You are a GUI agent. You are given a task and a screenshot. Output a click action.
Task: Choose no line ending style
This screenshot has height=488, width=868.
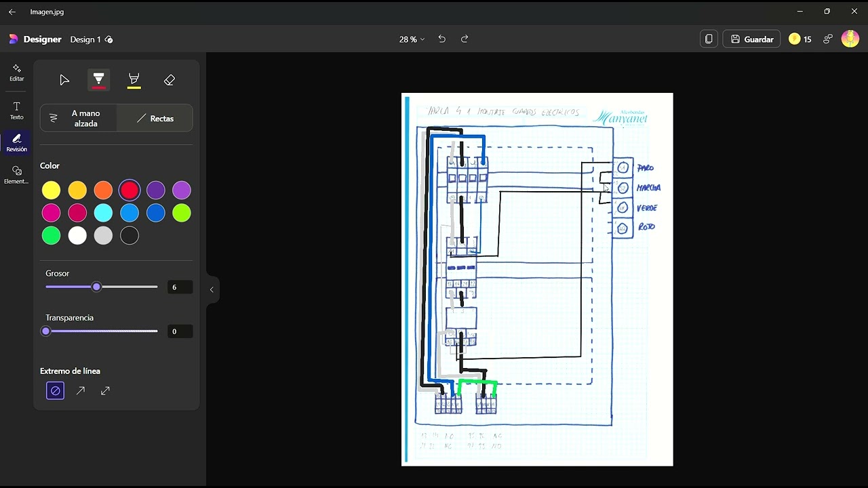pyautogui.click(x=56, y=390)
